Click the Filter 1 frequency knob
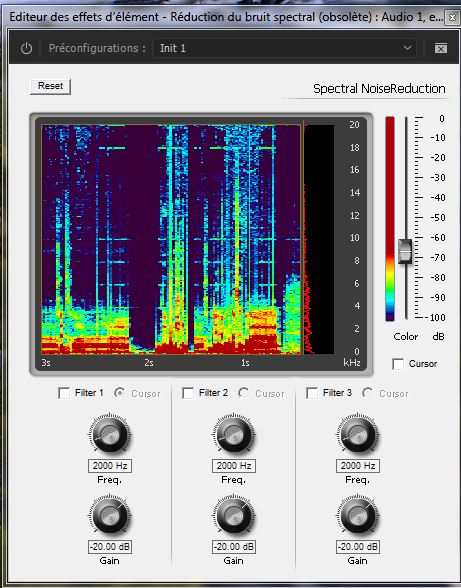 110,435
